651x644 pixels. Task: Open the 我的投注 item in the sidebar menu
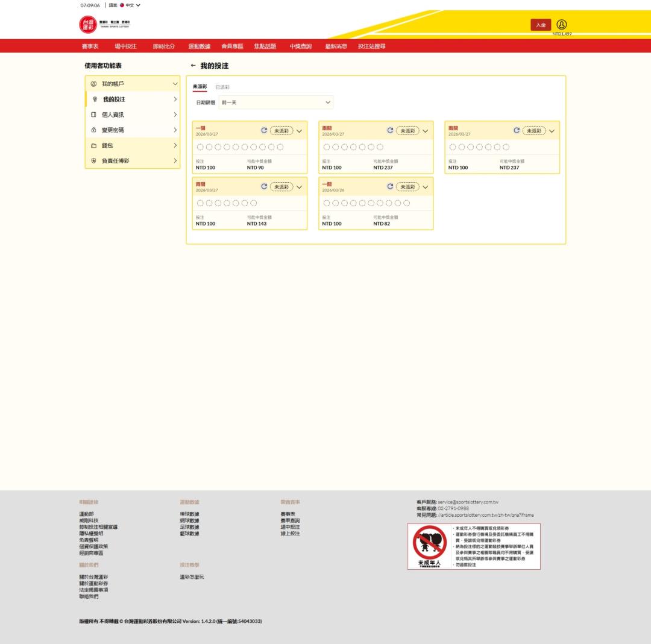pyautogui.click(x=133, y=99)
